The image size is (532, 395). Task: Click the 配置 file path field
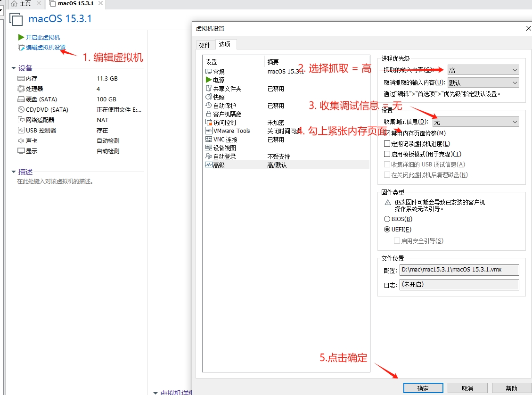(x=459, y=270)
